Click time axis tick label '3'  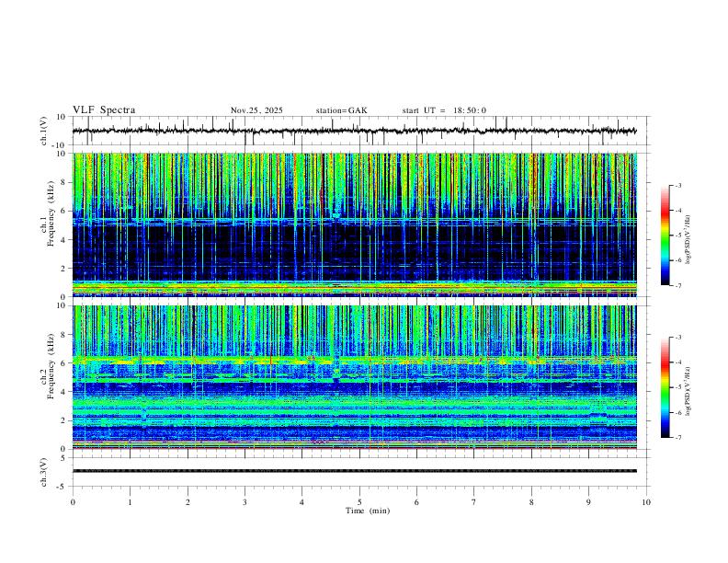click(245, 502)
